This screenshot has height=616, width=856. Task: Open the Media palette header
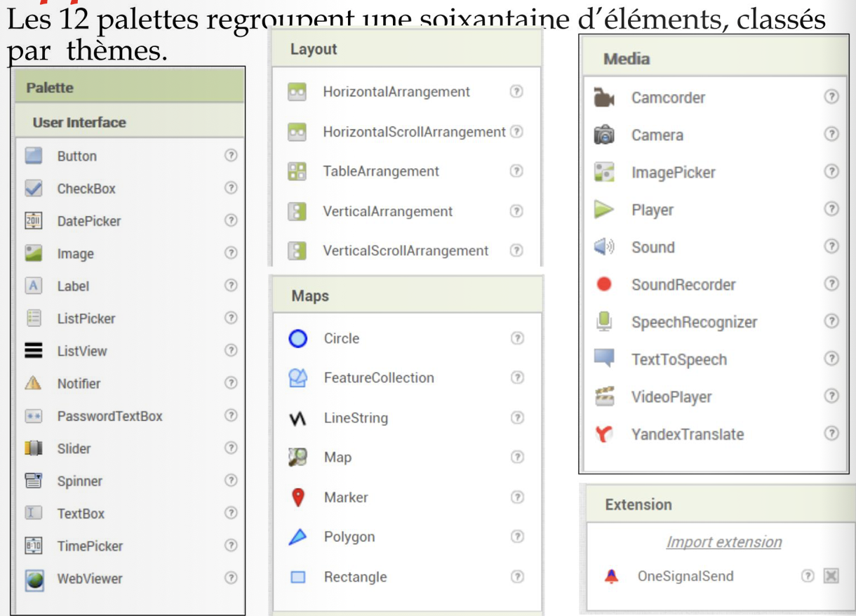coord(627,59)
